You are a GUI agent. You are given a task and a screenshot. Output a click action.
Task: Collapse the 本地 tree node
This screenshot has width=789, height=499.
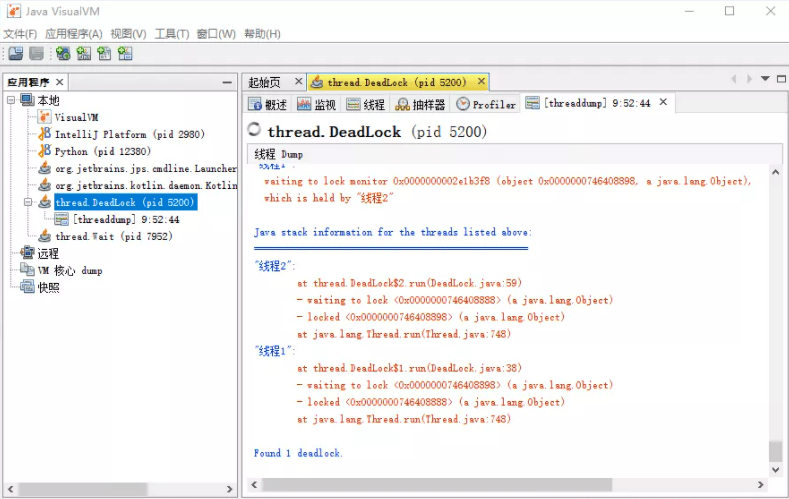pos(11,100)
